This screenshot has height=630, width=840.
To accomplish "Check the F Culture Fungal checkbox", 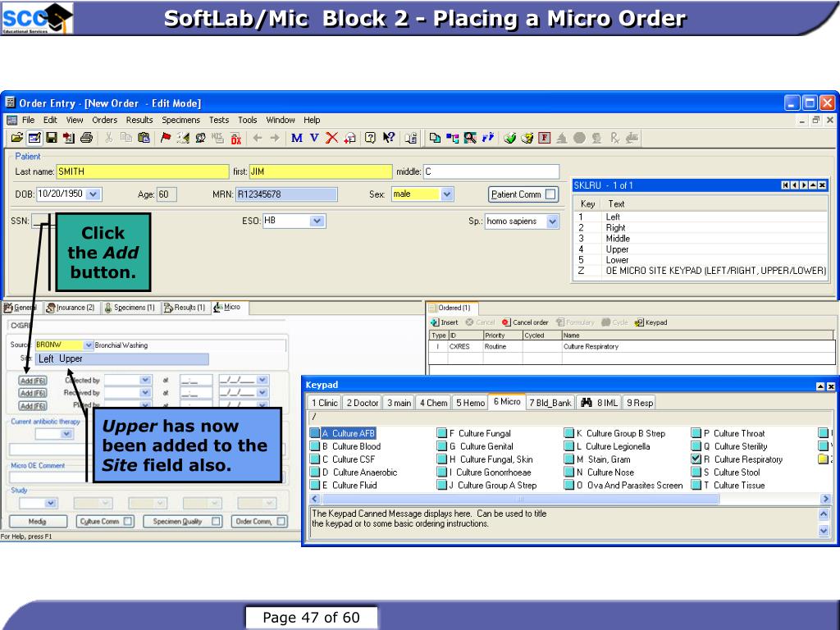I will click(442, 433).
